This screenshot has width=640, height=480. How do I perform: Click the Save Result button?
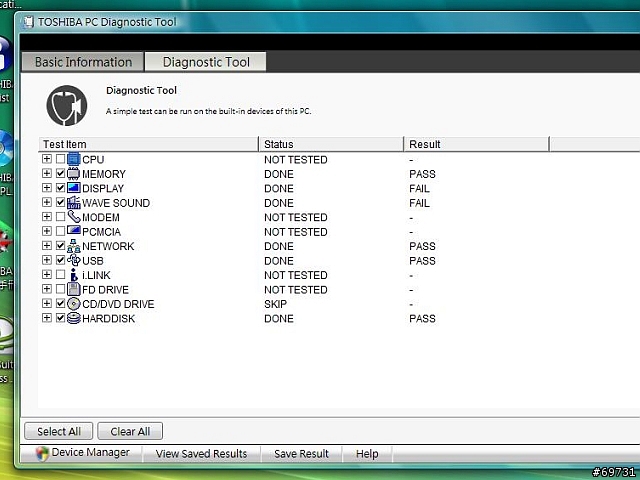[x=301, y=454]
